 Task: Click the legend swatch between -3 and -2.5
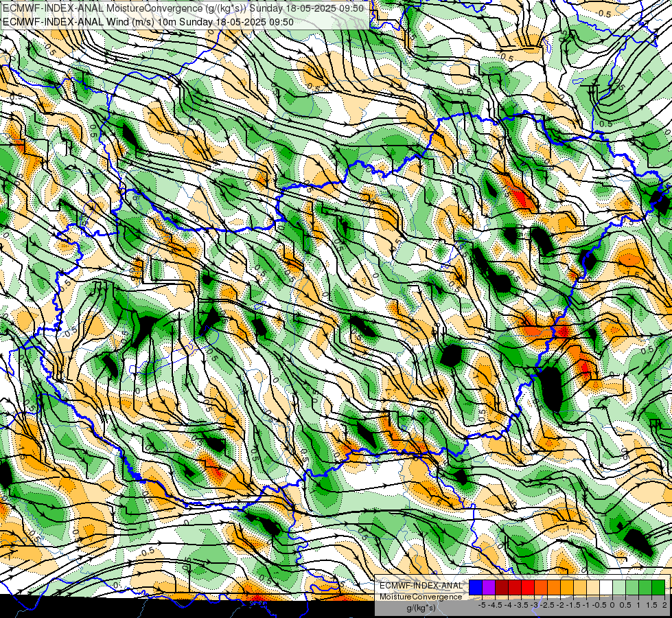pos(541,588)
